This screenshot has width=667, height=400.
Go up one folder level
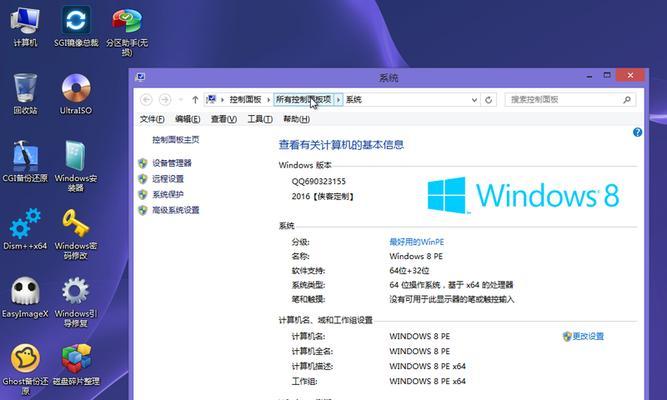[x=195, y=100]
